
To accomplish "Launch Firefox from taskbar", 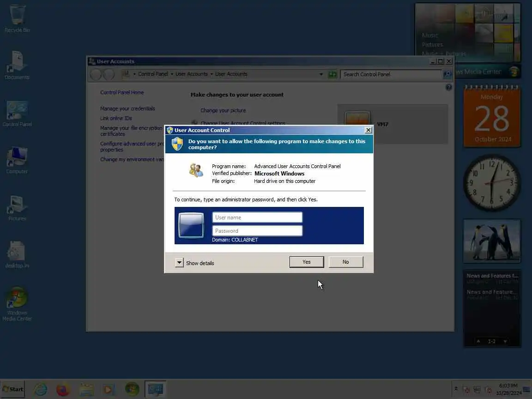I will [x=63, y=389].
